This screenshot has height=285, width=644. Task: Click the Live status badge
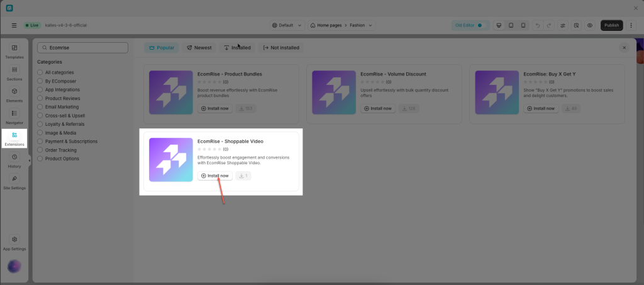32,25
